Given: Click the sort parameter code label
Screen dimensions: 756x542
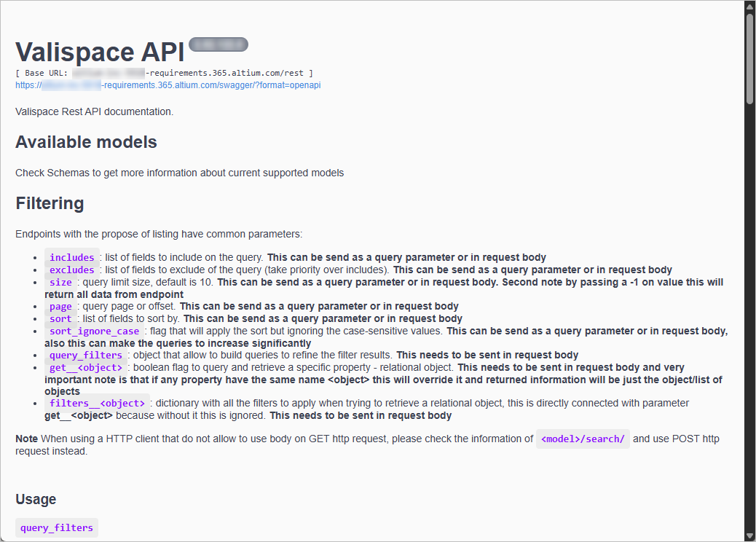Looking at the screenshot, I should coord(60,319).
